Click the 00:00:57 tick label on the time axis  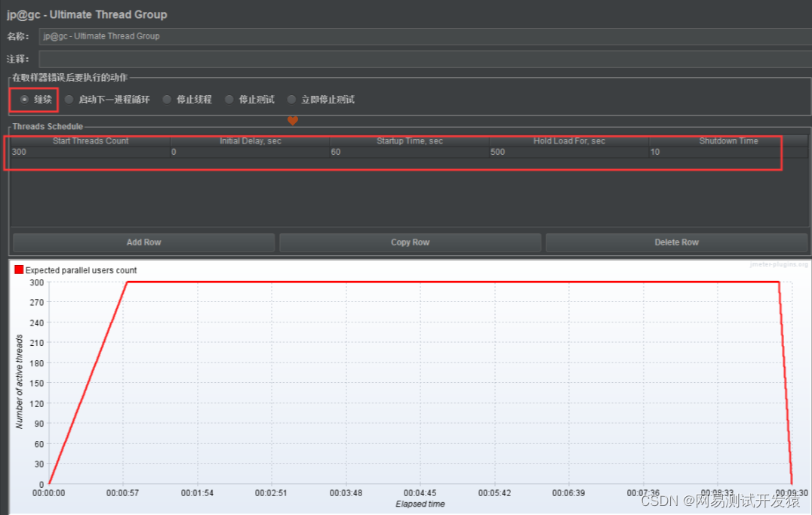(x=123, y=493)
